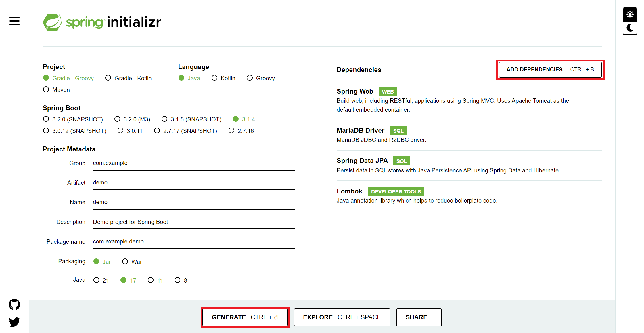
Task: Switch to light theme sun icon
Action: 630,14
